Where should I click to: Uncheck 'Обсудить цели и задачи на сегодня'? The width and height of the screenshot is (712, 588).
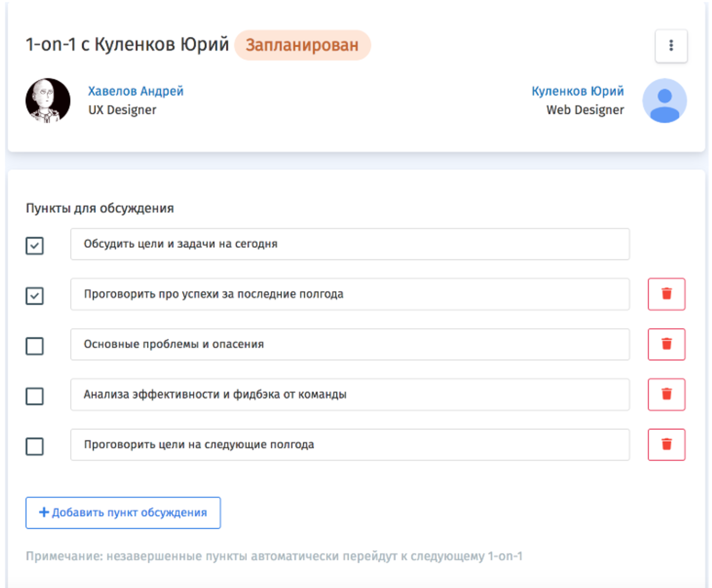(x=34, y=245)
